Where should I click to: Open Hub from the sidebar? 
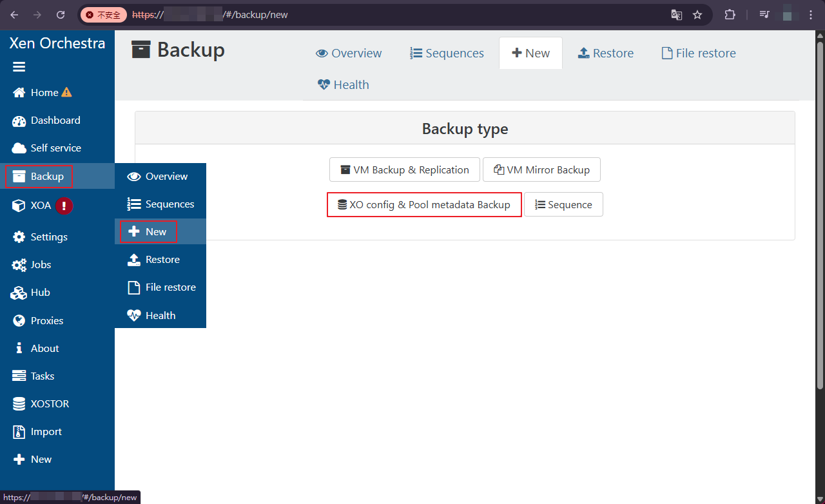[x=31, y=293]
